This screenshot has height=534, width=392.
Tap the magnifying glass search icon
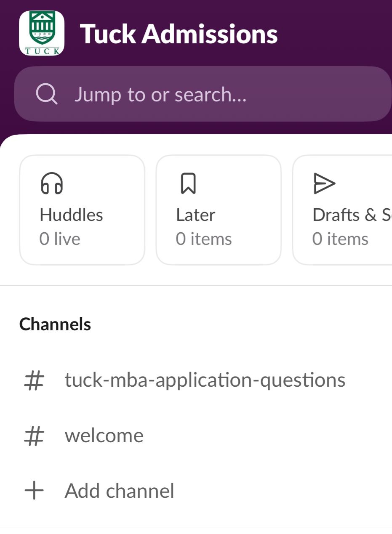coord(46,94)
